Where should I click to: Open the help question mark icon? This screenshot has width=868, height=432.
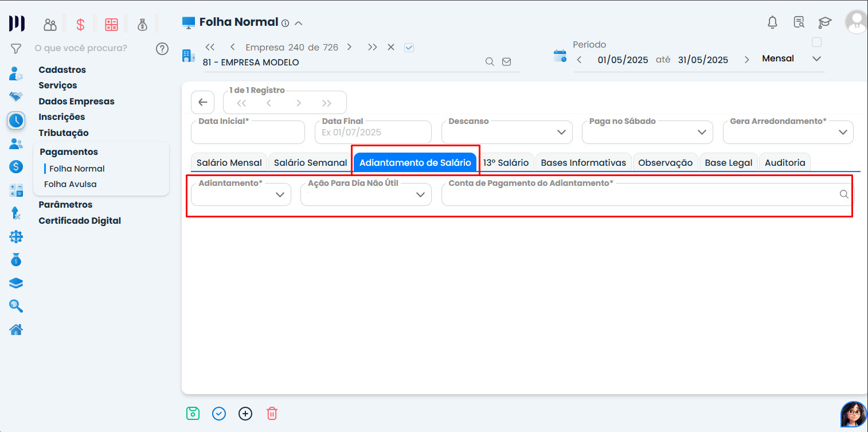coord(162,48)
